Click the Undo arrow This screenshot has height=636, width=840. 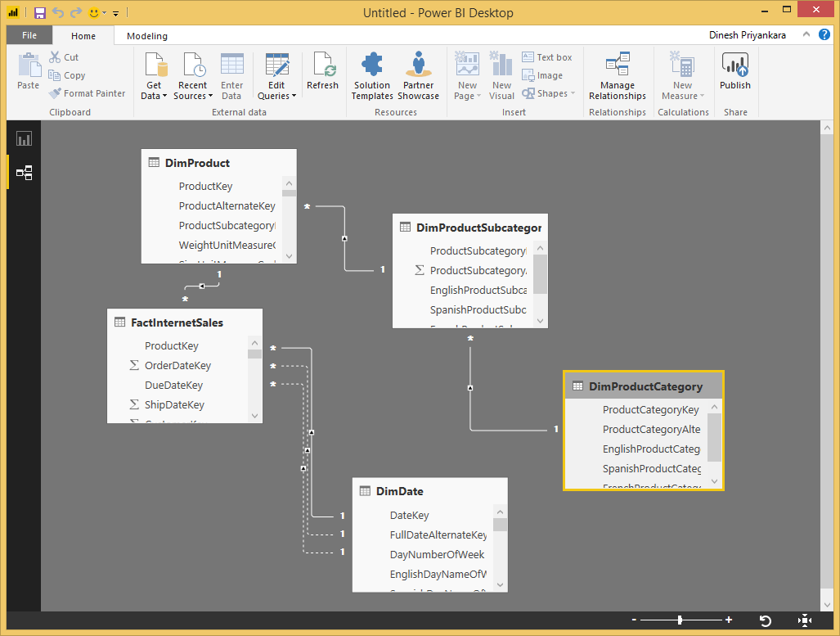click(58, 12)
